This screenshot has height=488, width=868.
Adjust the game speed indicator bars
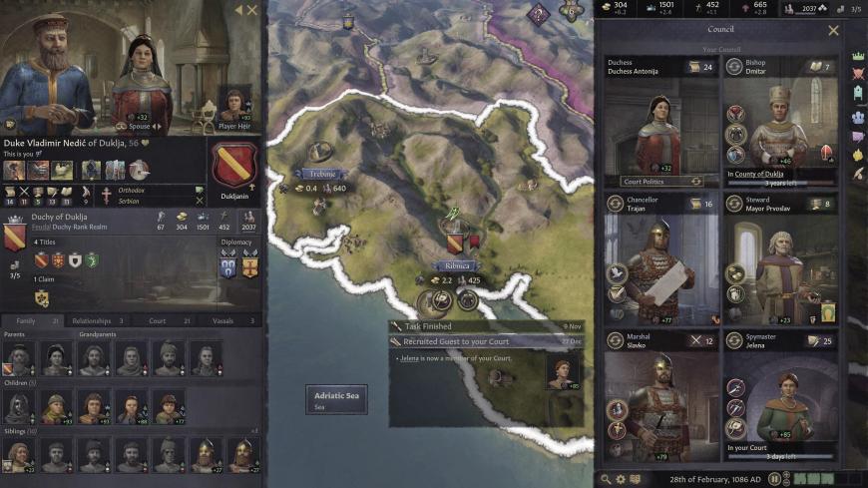pos(814,479)
